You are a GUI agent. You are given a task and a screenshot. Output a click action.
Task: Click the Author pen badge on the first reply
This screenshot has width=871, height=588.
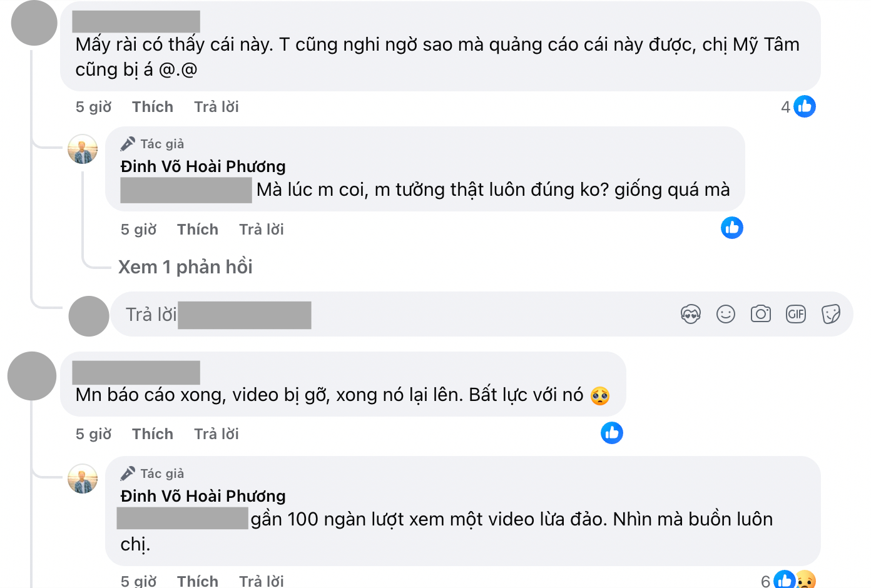click(x=128, y=143)
